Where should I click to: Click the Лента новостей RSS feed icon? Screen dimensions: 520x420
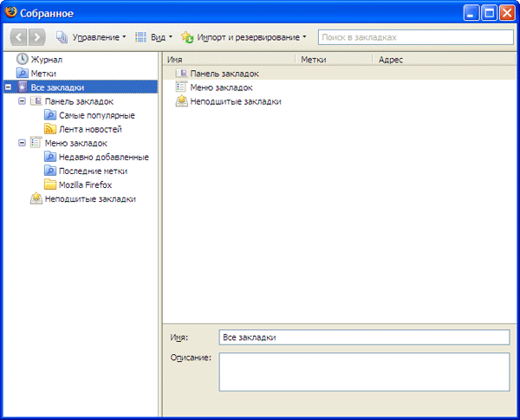(50, 129)
